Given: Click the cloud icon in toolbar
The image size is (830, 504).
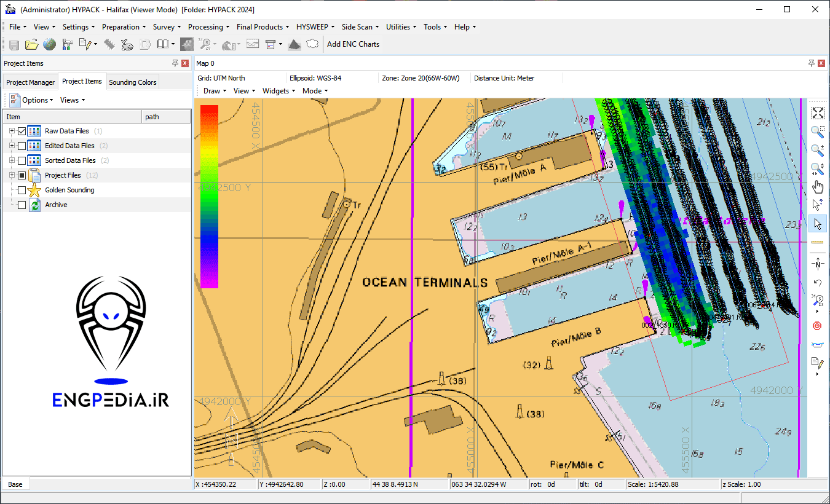Looking at the screenshot, I should (313, 44).
